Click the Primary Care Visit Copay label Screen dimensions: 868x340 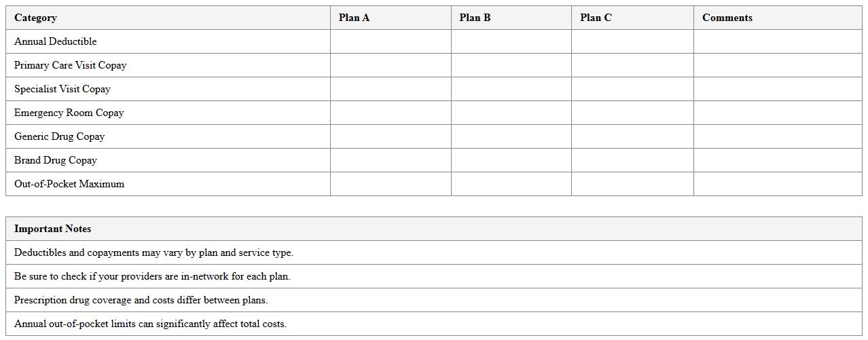[x=70, y=65]
